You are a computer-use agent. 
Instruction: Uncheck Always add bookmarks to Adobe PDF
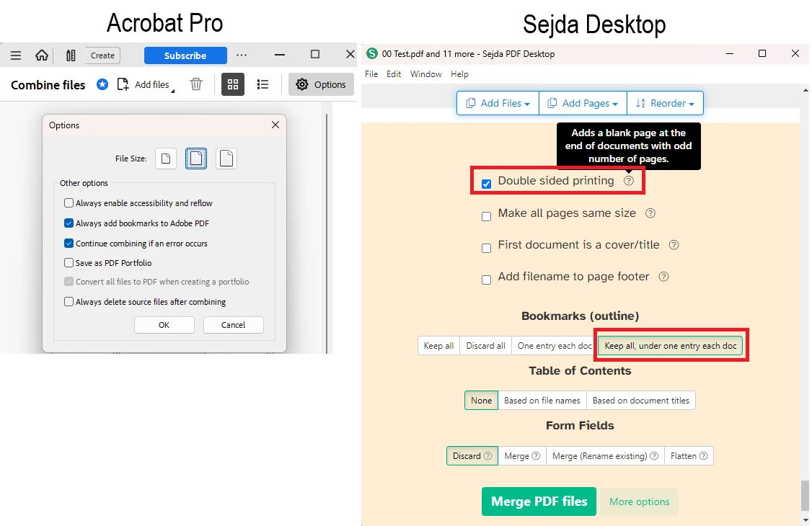pos(69,223)
